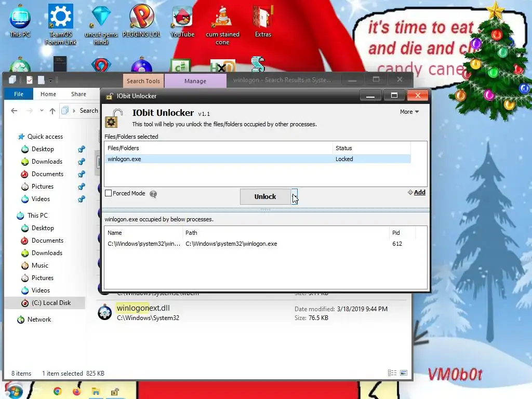Open Home ribbon tab in Explorer
The image size is (532, 399).
pyautogui.click(x=48, y=94)
